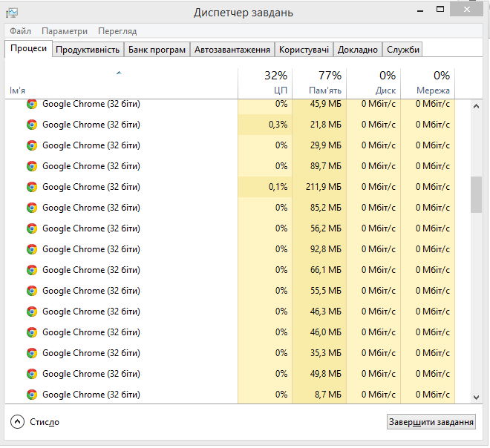Viewport: 490px width, 448px height.
Task: Open the Автозавантаження tab
Action: point(232,50)
